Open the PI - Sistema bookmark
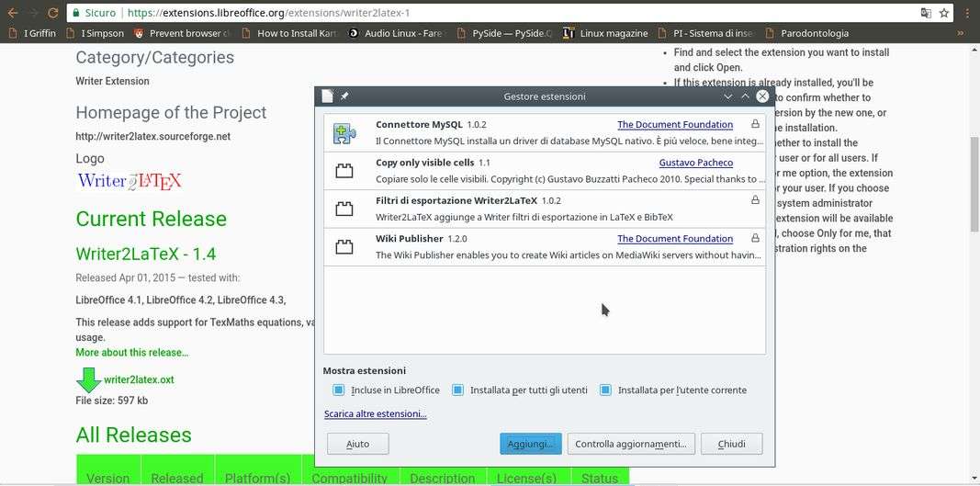Viewport: 980px width, 486px height. (705, 33)
